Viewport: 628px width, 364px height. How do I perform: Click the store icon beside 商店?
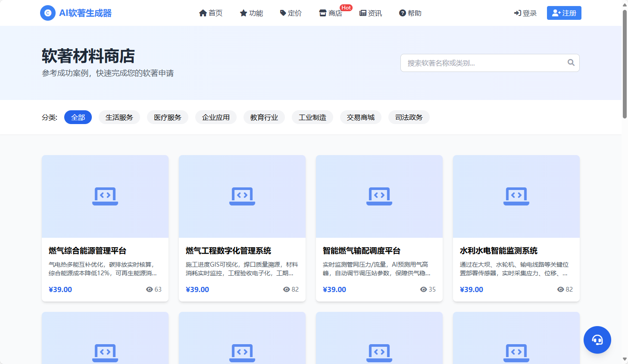pyautogui.click(x=323, y=13)
